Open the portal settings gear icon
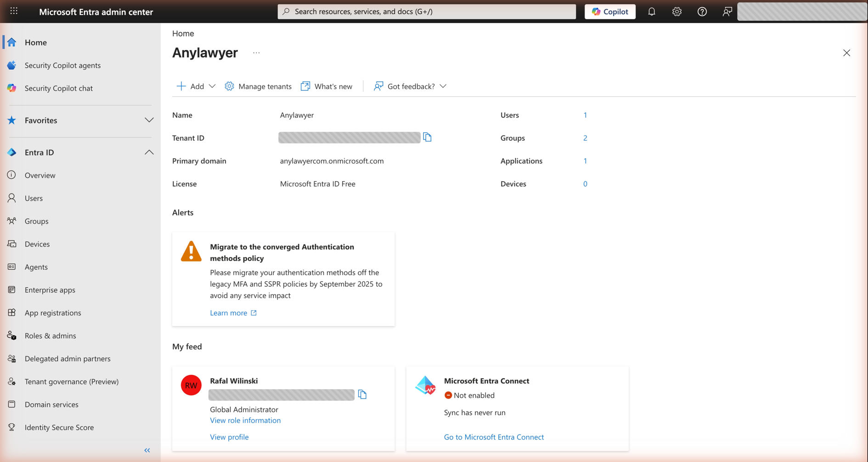The height and width of the screenshot is (462, 868). tap(677, 11)
